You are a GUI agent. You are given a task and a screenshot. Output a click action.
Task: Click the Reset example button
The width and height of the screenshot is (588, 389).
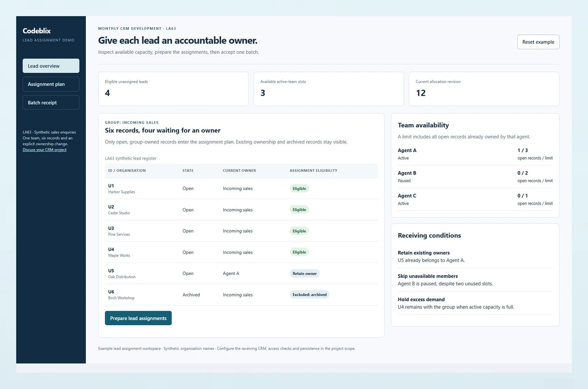click(538, 42)
